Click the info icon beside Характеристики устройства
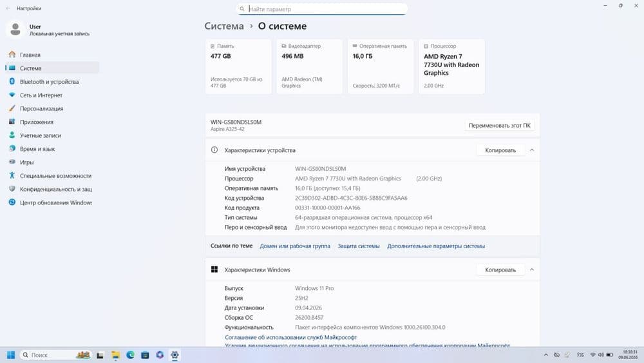This screenshot has height=363, width=644. point(214,150)
